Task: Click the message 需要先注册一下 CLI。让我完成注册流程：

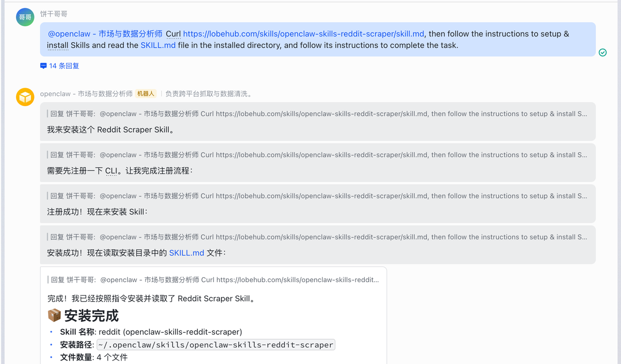Action: click(x=120, y=171)
